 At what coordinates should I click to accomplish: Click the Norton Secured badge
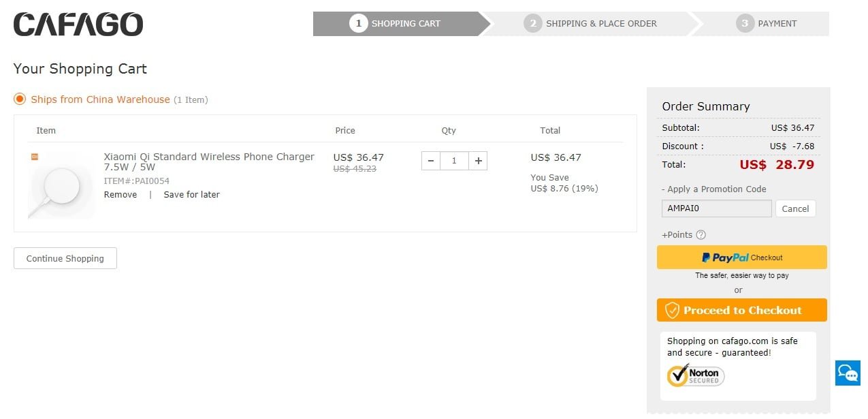click(696, 375)
